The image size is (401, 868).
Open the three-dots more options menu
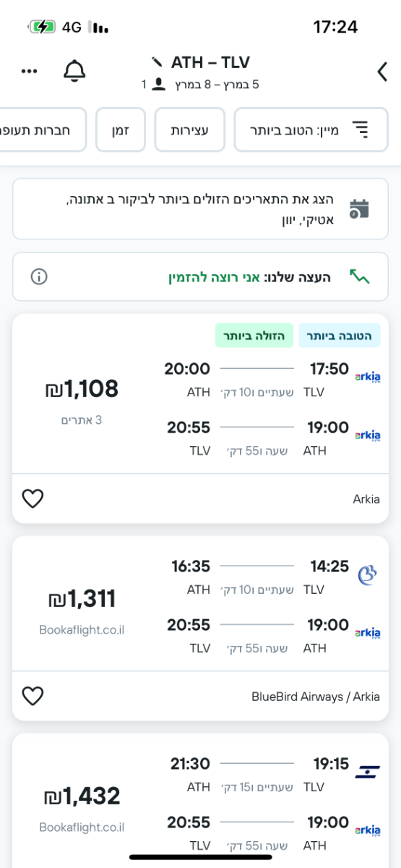click(x=30, y=71)
